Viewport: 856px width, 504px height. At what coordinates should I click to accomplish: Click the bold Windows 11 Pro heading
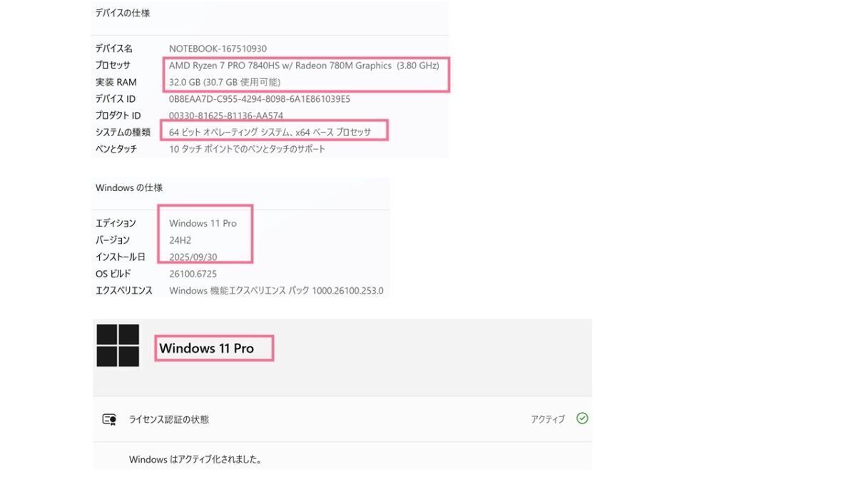206,348
